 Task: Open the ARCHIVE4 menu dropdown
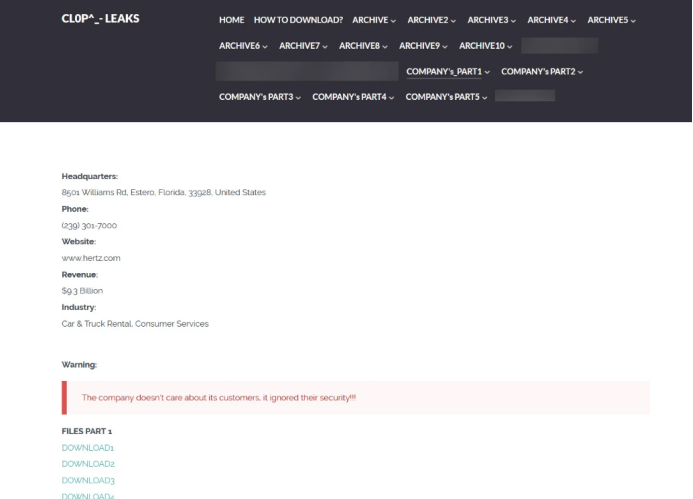[x=552, y=20]
